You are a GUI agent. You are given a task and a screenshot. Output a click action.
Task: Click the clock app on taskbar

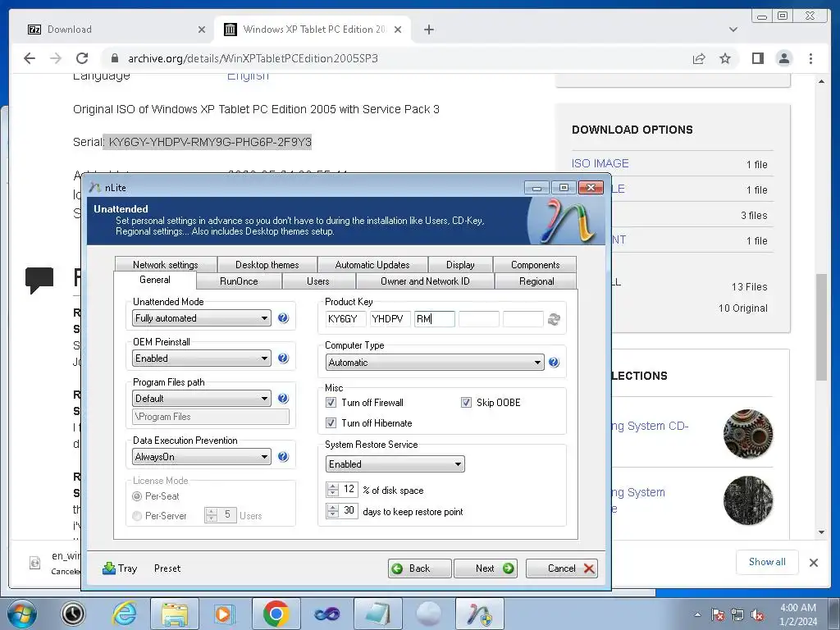(x=73, y=614)
